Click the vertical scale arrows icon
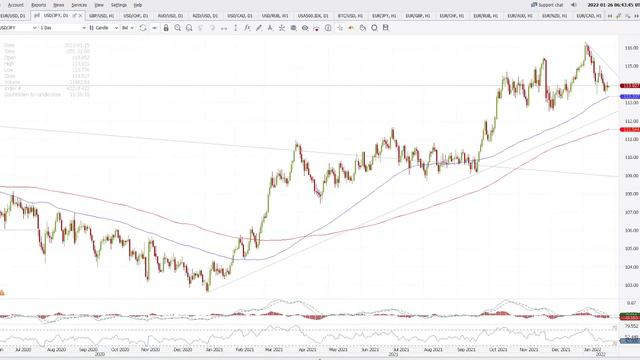640x360 pixels. (x=236, y=28)
